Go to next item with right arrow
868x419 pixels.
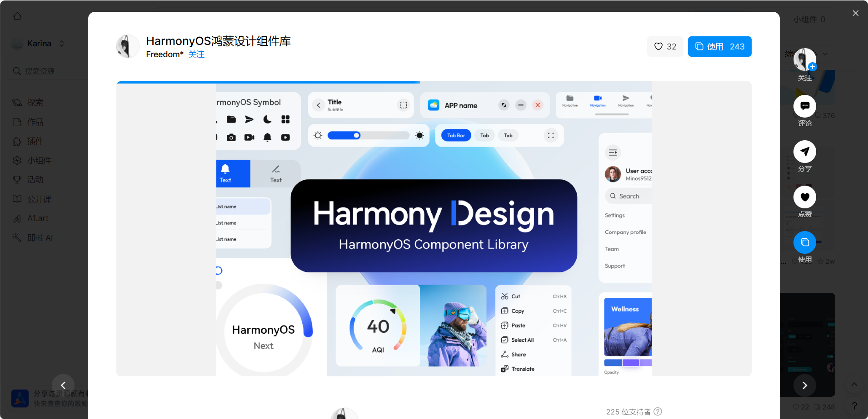(804, 385)
